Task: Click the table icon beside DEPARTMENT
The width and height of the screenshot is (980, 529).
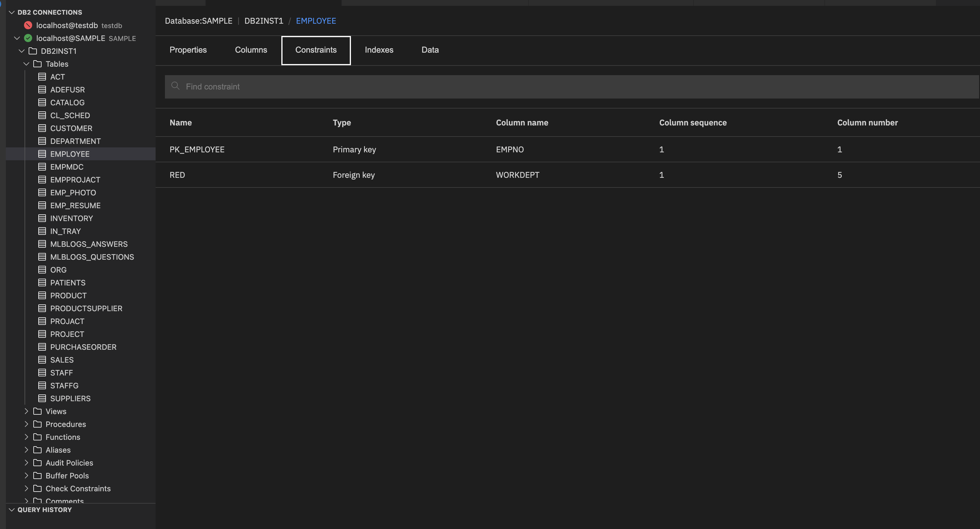Action: point(42,141)
